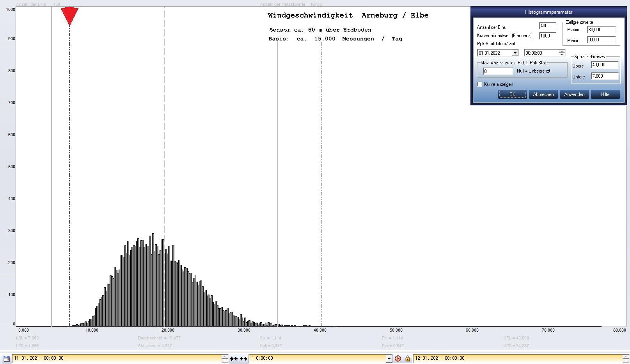Click the Abbrechen button
Image resolution: width=630 pixels, height=364 pixels.
point(543,94)
